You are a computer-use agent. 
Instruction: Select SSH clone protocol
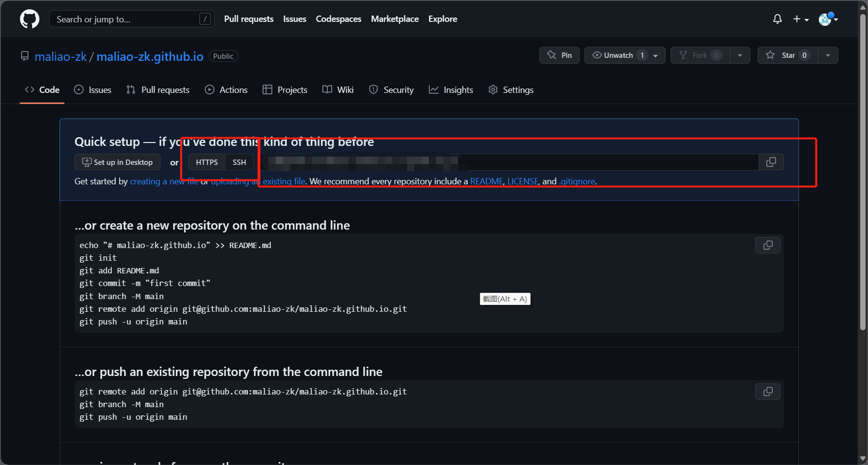[x=239, y=162]
